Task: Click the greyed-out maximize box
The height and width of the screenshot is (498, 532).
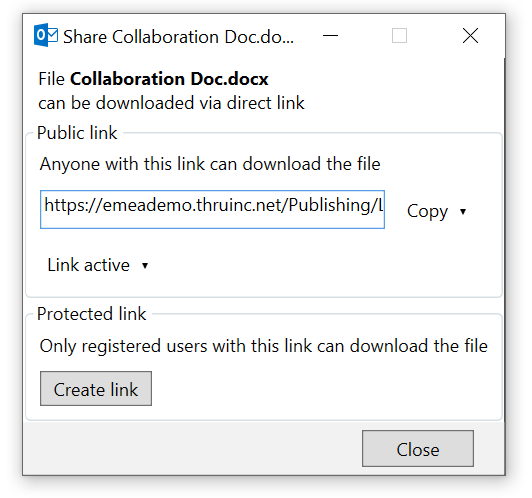Action: coord(399,36)
